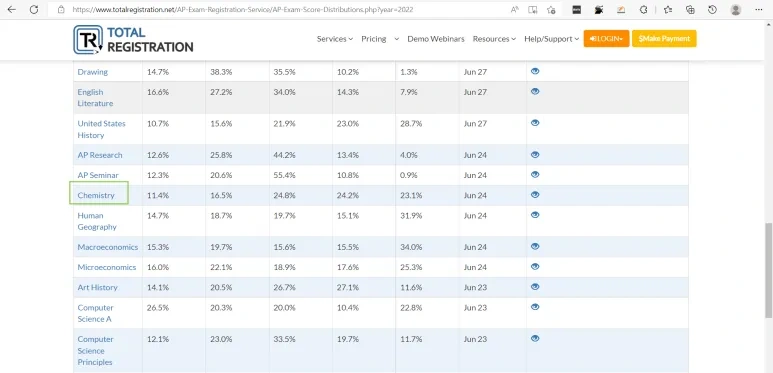This screenshot has height=373, width=773.
Task: Toggle eye icon in AP Research row
Action: point(535,155)
